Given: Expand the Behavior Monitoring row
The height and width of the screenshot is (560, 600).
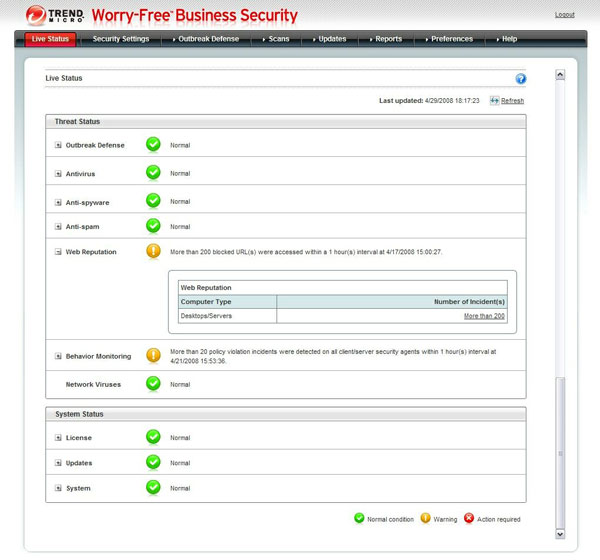Looking at the screenshot, I should point(58,356).
